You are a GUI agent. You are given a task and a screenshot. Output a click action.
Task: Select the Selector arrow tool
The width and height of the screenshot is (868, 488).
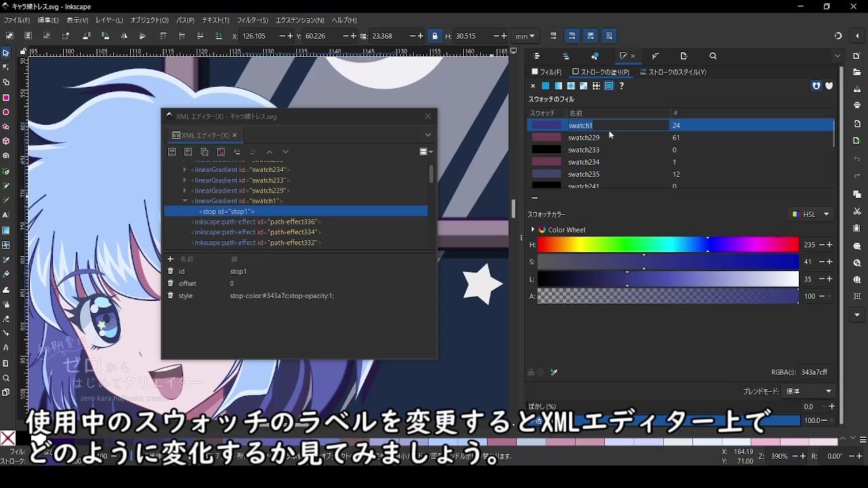pyautogui.click(x=6, y=53)
